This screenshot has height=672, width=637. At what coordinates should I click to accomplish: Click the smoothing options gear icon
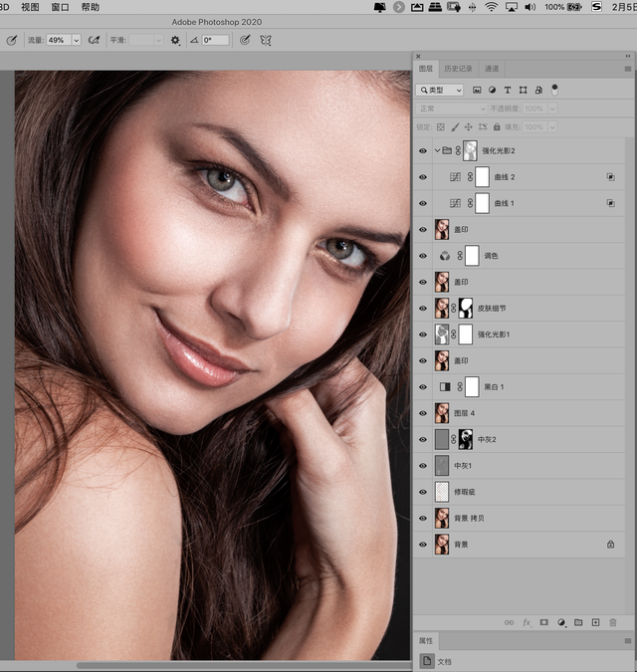pos(175,41)
